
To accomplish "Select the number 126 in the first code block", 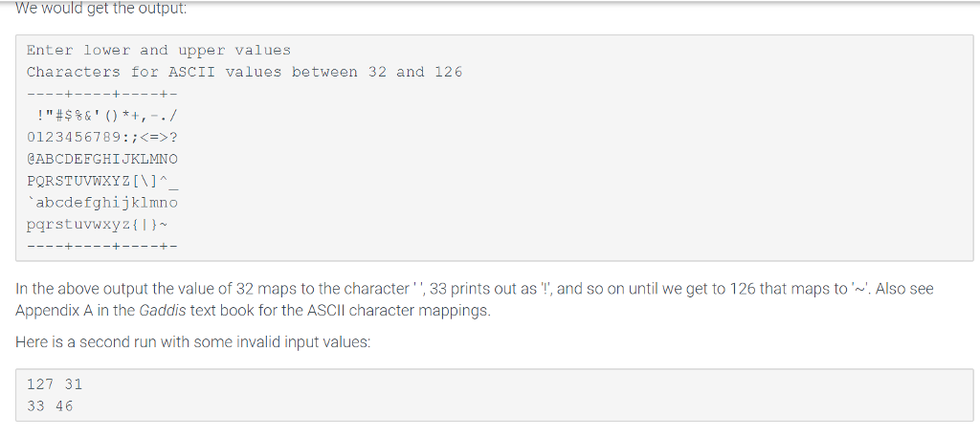I will (448, 72).
